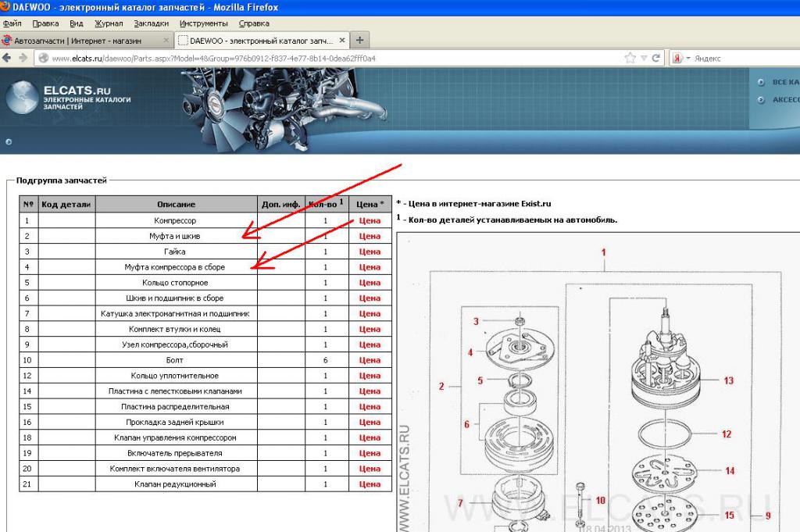Click the browser Back arrow button
The width and height of the screenshot is (800, 532).
[7, 58]
